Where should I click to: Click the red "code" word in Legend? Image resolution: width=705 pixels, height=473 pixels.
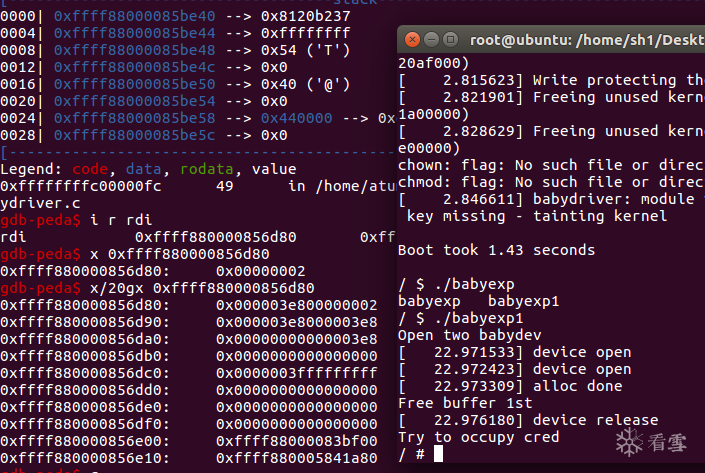tap(91, 169)
